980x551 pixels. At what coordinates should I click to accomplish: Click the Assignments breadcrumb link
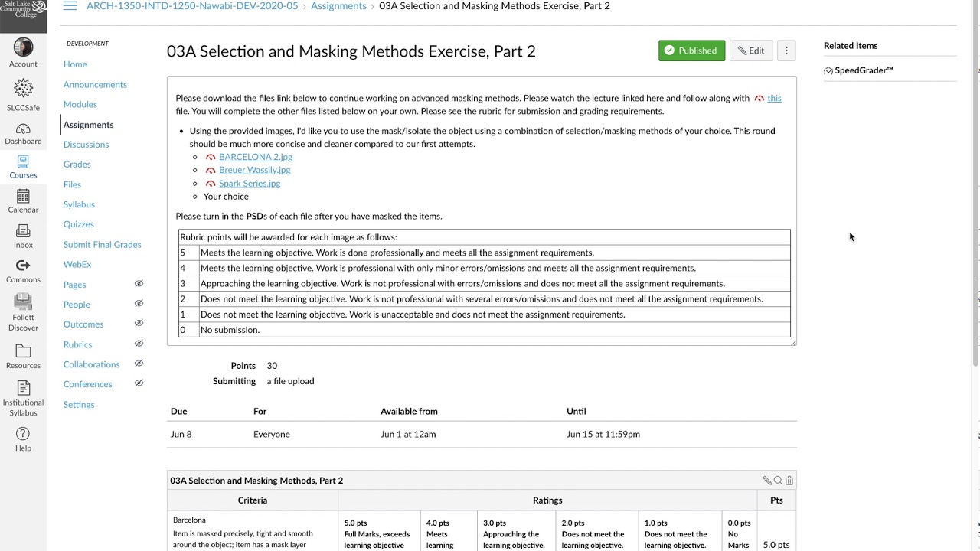click(338, 6)
